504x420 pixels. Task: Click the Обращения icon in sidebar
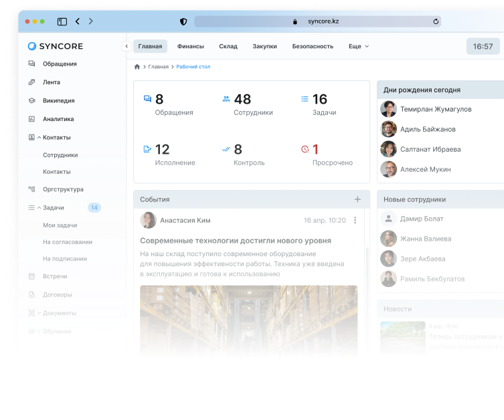pos(31,64)
